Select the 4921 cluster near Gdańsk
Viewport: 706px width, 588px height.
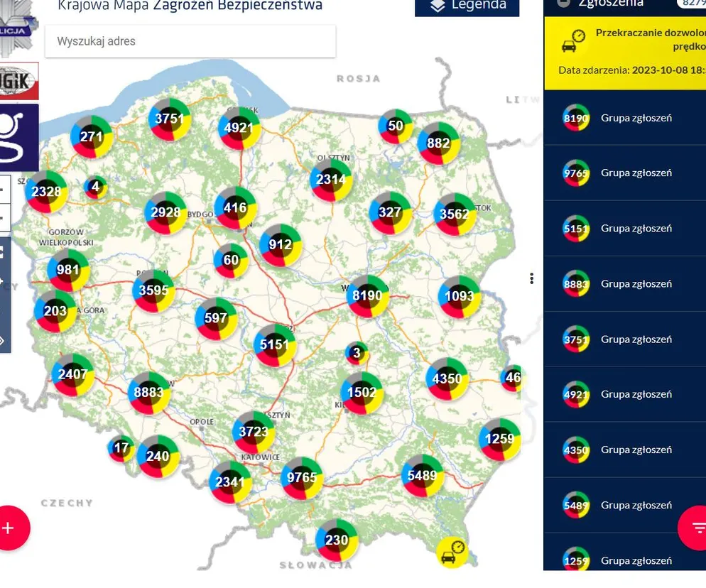[239, 128]
